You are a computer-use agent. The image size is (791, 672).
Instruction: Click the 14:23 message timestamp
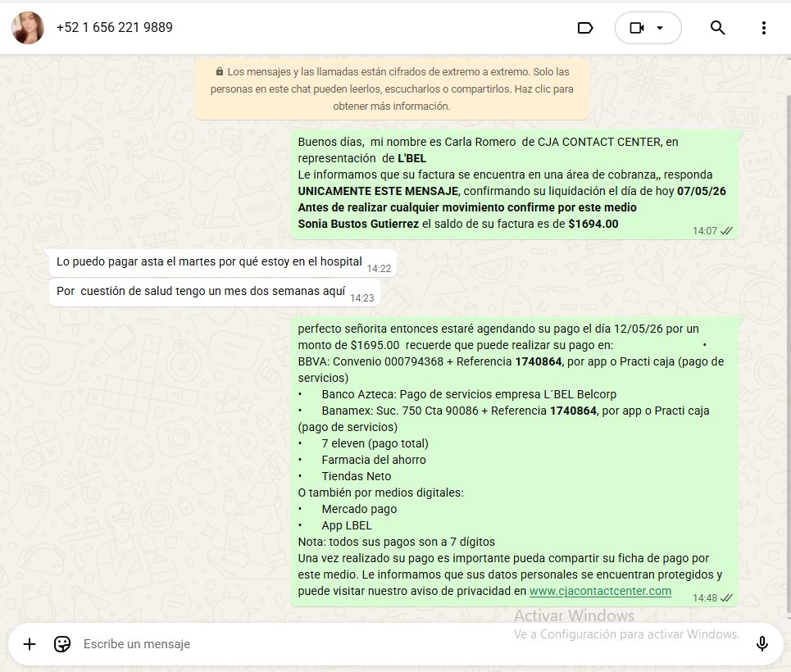(362, 298)
